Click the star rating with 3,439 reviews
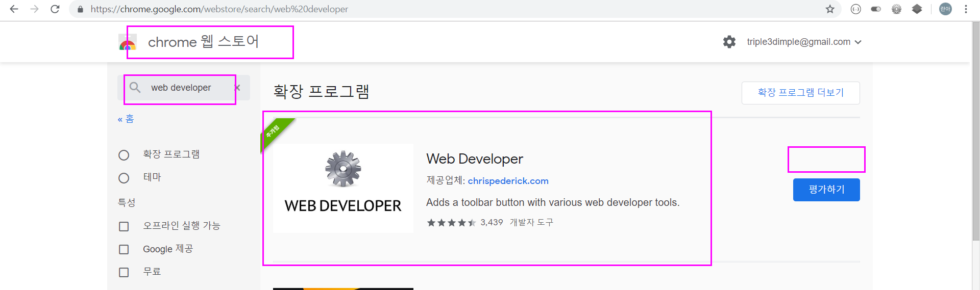 (x=464, y=222)
